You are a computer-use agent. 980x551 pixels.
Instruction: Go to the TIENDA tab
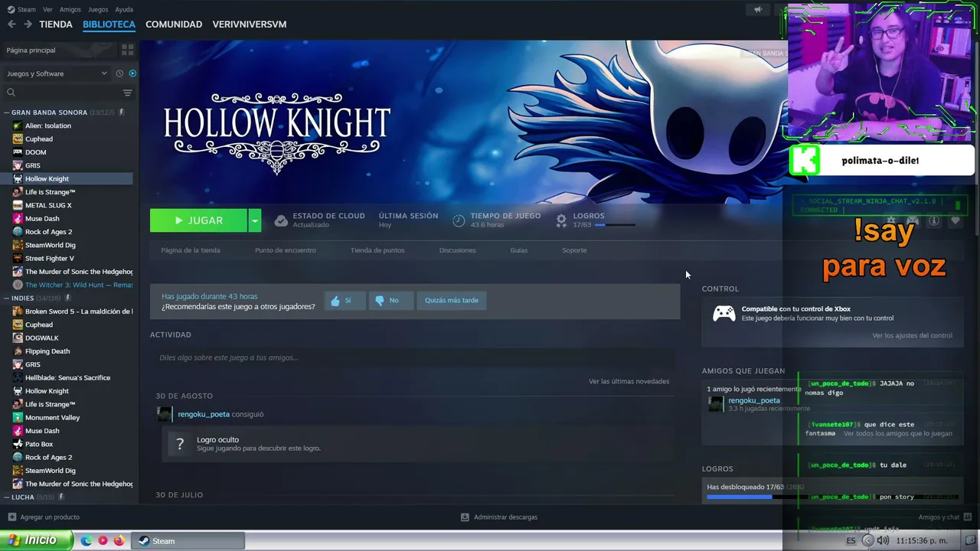click(x=56, y=24)
